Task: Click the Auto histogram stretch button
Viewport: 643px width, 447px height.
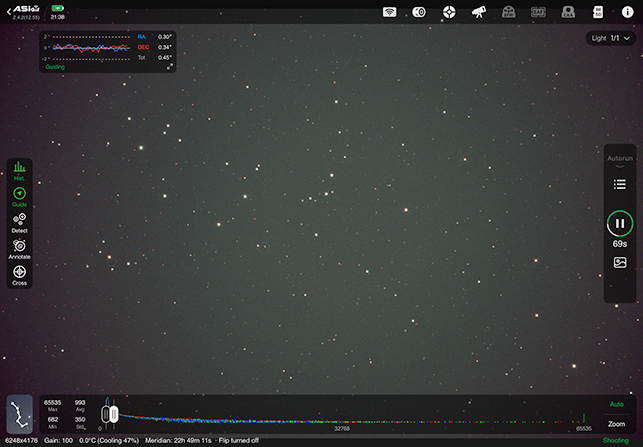Action: click(x=616, y=404)
